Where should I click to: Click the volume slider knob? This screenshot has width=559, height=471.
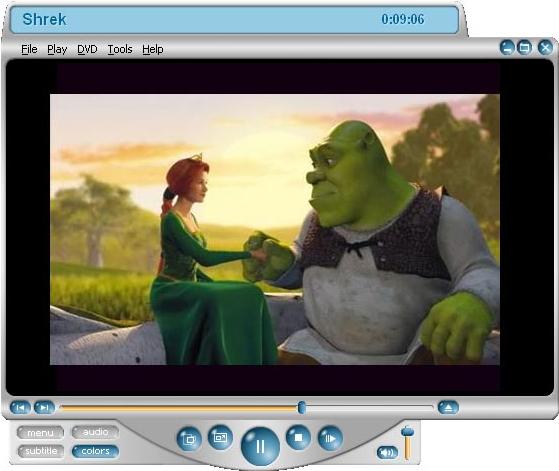[x=407, y=431]
